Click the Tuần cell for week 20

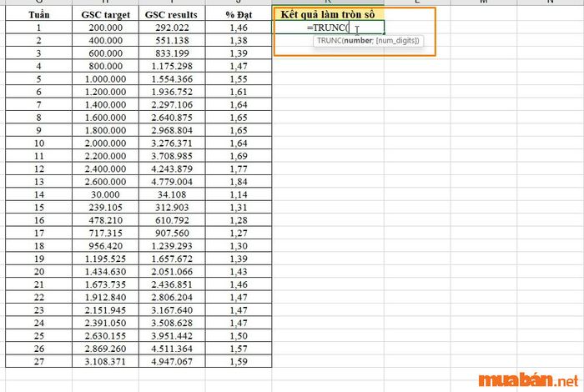click(x=38, y=271)
